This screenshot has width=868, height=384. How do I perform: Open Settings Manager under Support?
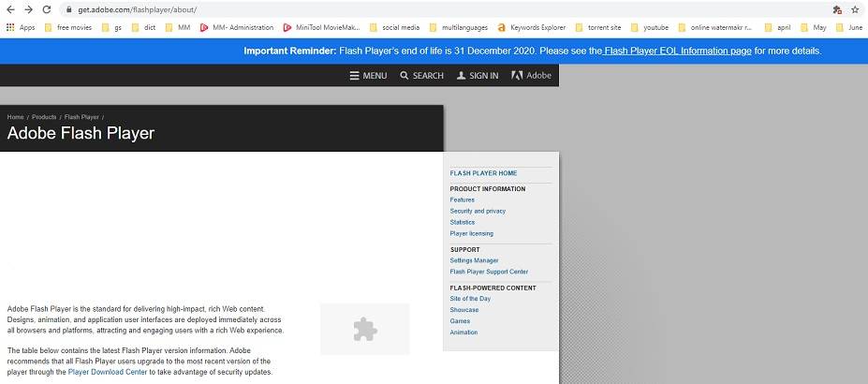click(474, 260)
